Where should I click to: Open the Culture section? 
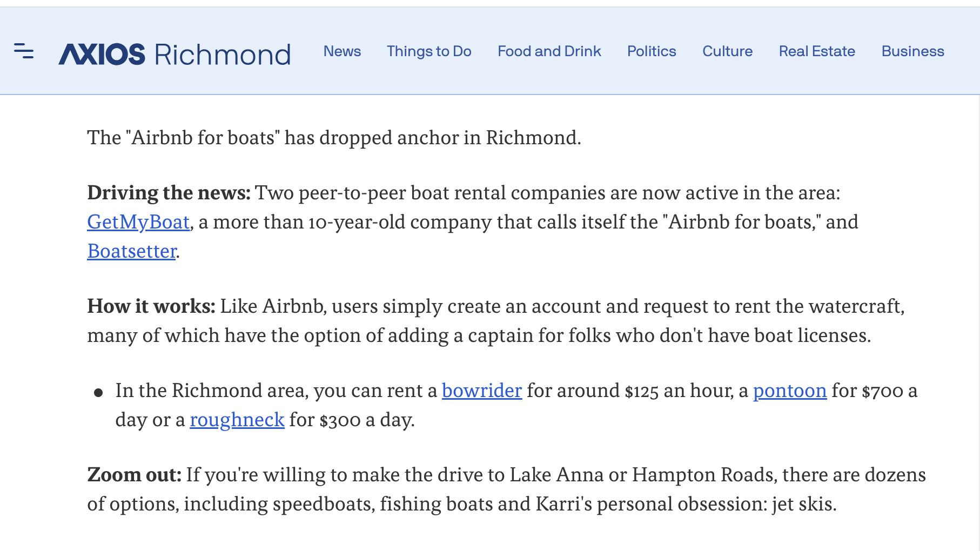[727, 51]
